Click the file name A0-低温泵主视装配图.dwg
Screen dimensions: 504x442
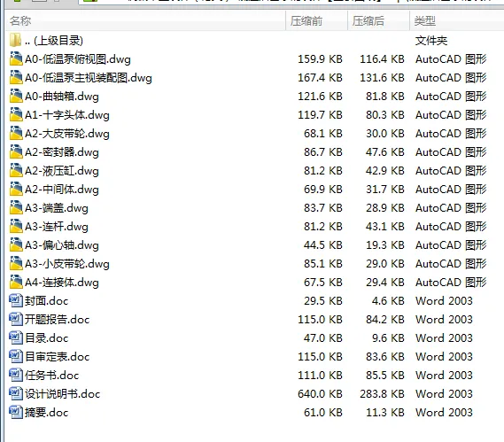click(89, 78)
